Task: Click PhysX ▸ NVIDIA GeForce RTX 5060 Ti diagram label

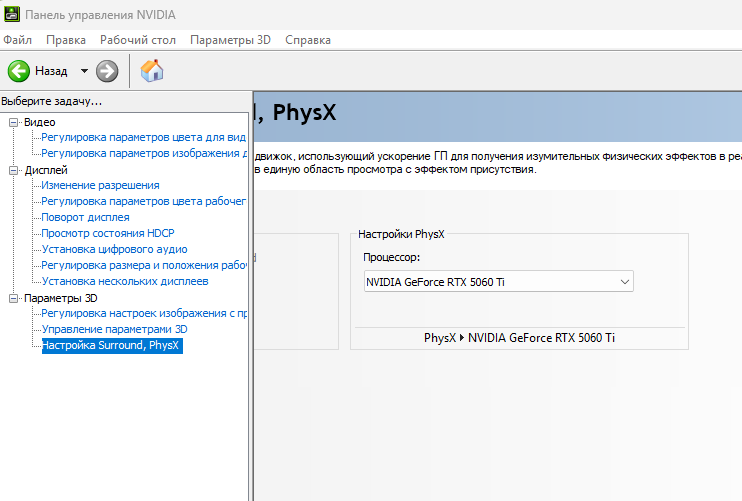Action: pyautogui.click(x=519, y=338)
